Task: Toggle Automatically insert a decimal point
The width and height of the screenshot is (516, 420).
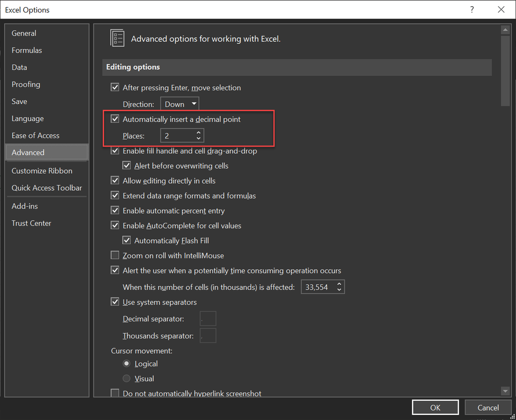Action: coord(115,119)
